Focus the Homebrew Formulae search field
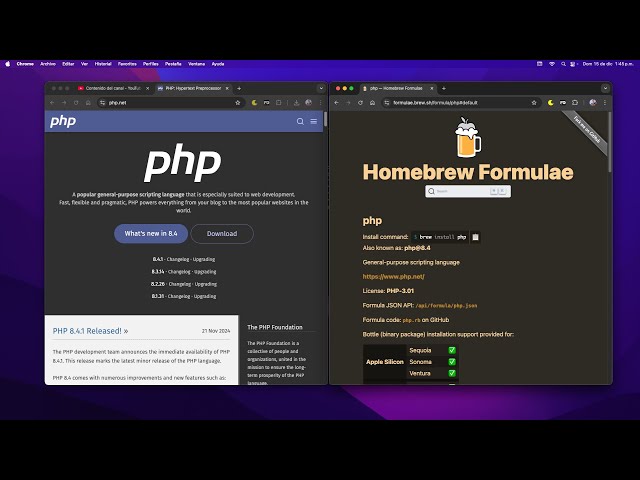This screenshot has height=480, width=640. [468, 191]
